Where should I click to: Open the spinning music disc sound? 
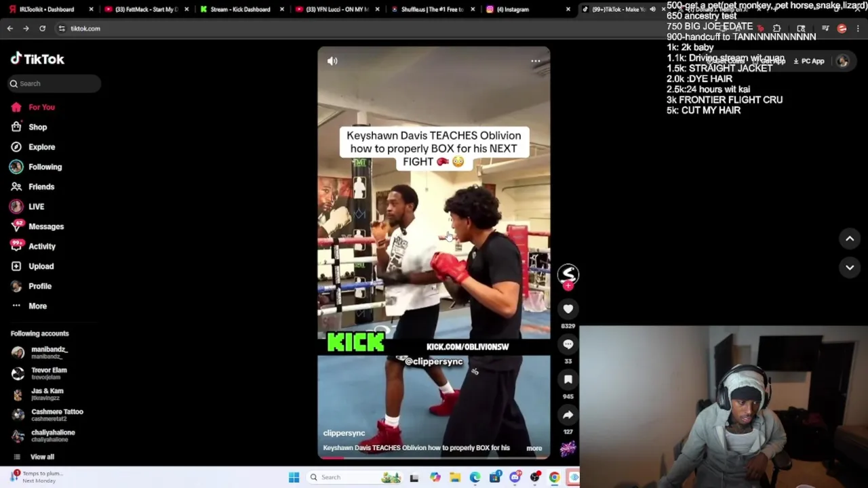click(x=568, y=448)
